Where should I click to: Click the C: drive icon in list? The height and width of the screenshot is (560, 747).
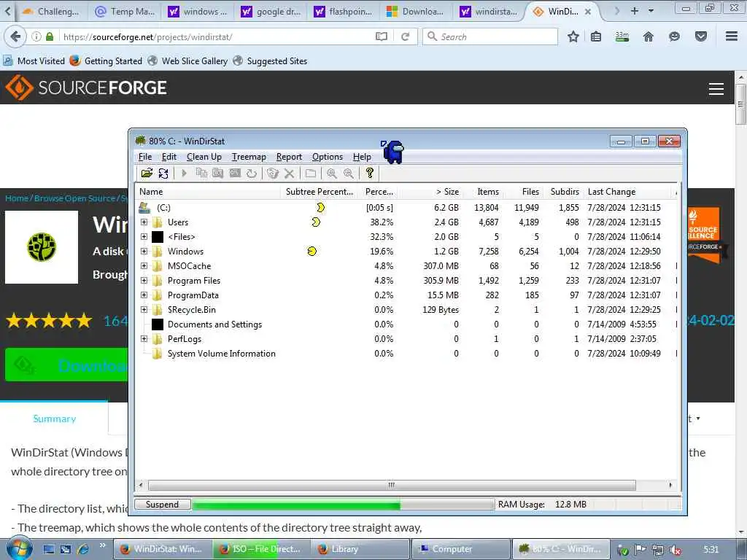(x=144, y=208)
